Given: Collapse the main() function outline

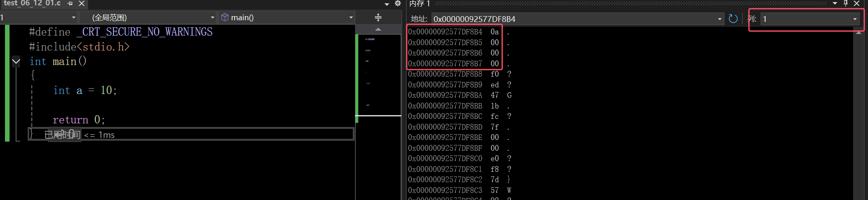Looking at the screenshot, I should point(16,62).
